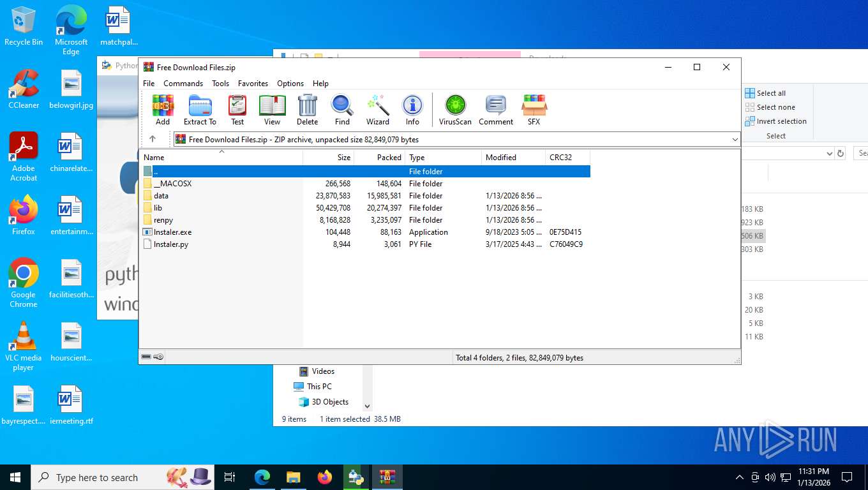Open the View toolbar button
Viewport: 868px width, 490px height.
pos(272,110)
